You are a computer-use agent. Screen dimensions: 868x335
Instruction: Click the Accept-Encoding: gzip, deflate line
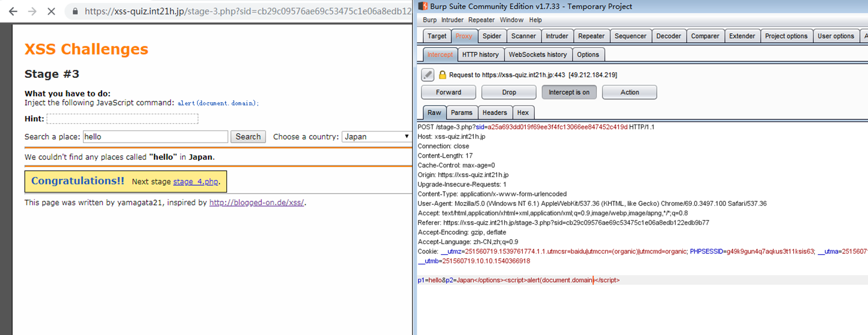[x=462, y=232]
